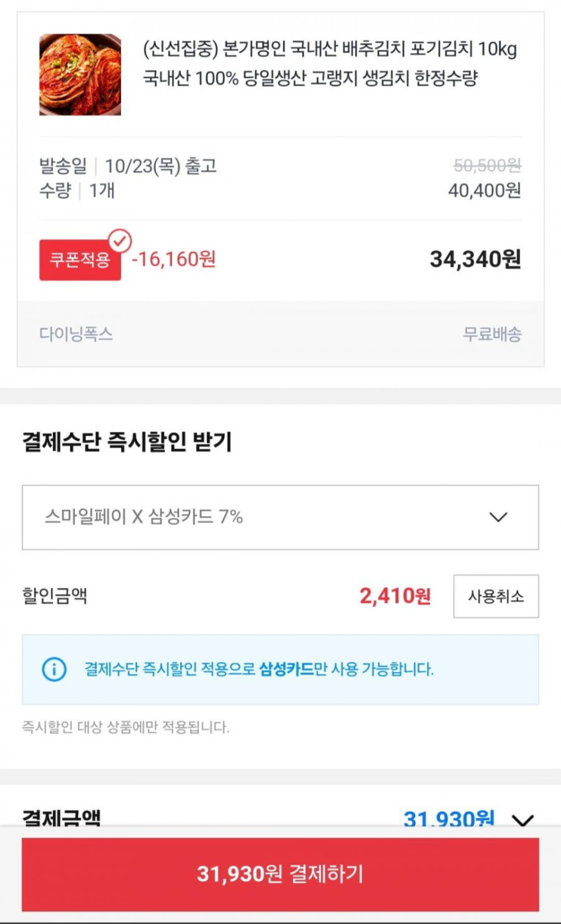
Task: Click the blue 31,930원 total amount
Action: (x=448, y=819)
